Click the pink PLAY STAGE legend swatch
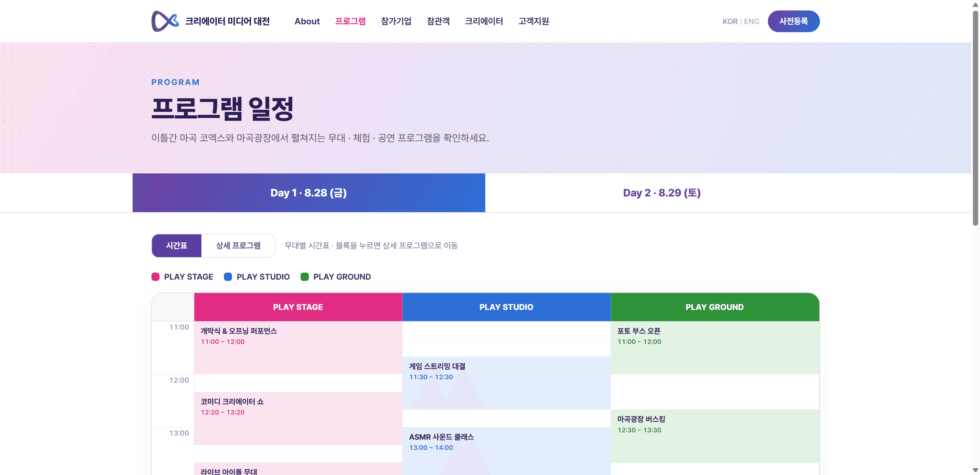 [155, 277]
